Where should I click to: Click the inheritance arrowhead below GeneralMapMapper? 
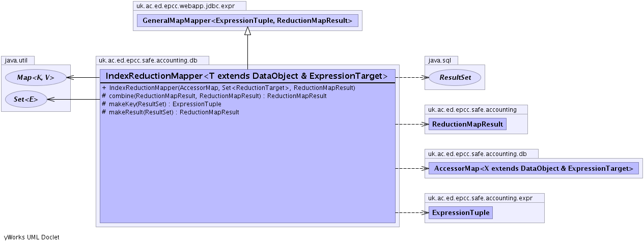click(x=247, y=32)
